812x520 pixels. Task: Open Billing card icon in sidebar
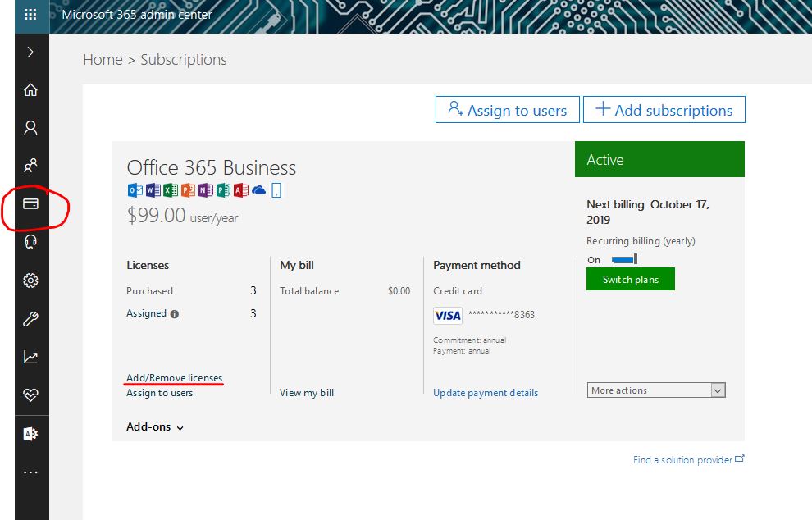click(x=30, y=204)
